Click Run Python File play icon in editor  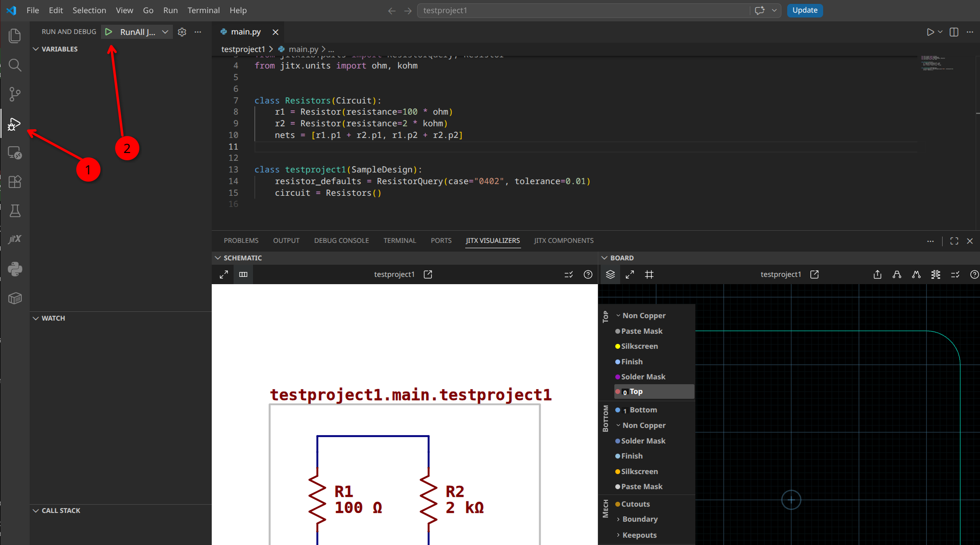click(x=930, y=32)
